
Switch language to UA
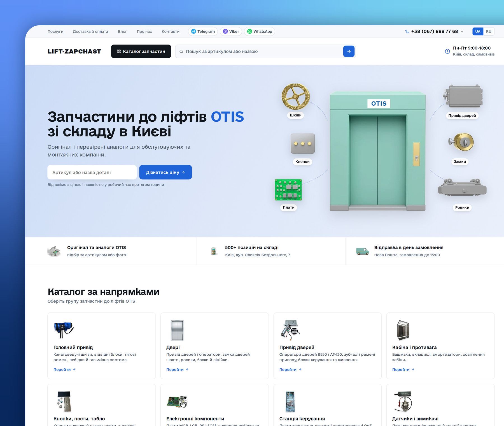click(478, 31)
